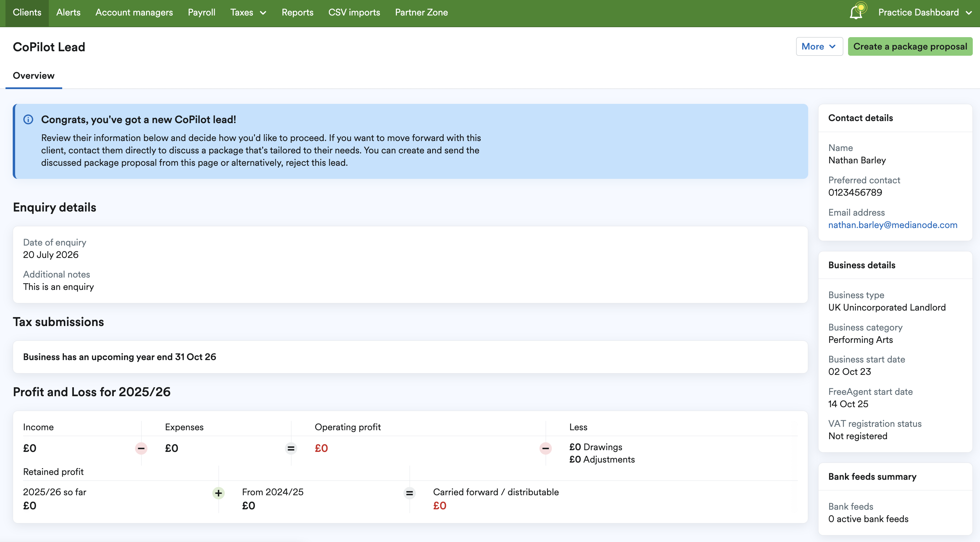
Task: Click the equals icon before Carried forward
Action: (x=409, y=493)
